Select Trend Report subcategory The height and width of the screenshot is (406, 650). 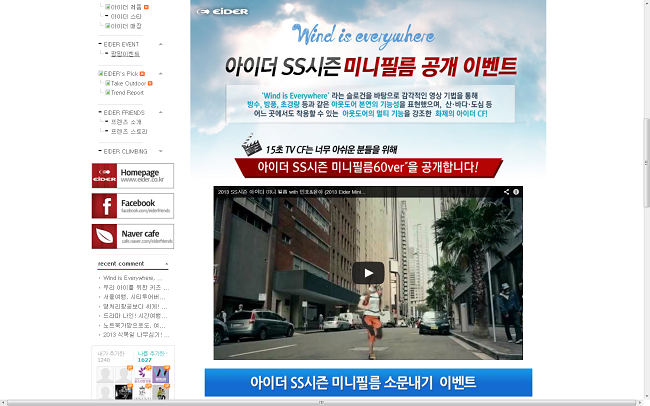pyautogui.click(x=127, y=93)
